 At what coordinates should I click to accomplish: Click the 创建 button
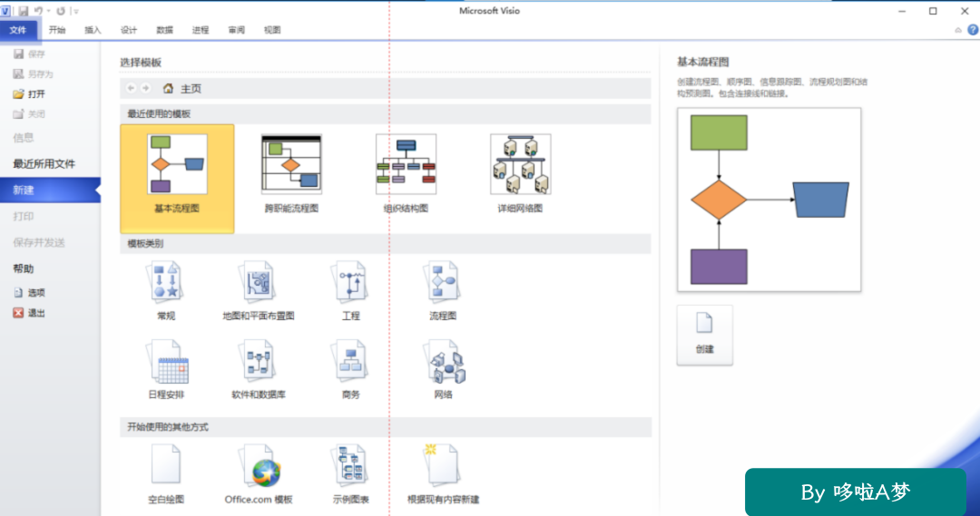click(x=704, y=336)
